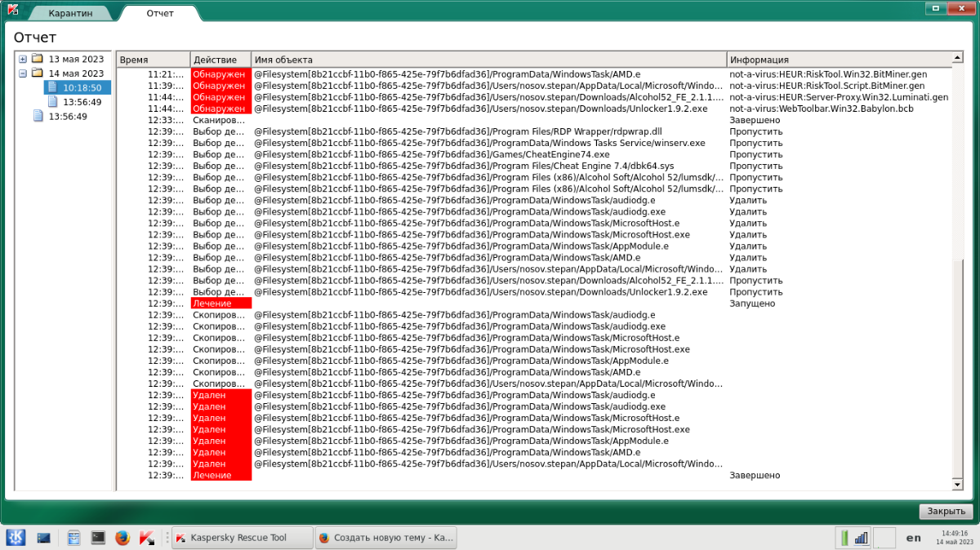The width and height of the screenshot is (980, 550).
Task: Open network signal indicator in tray
Action: 862,538
